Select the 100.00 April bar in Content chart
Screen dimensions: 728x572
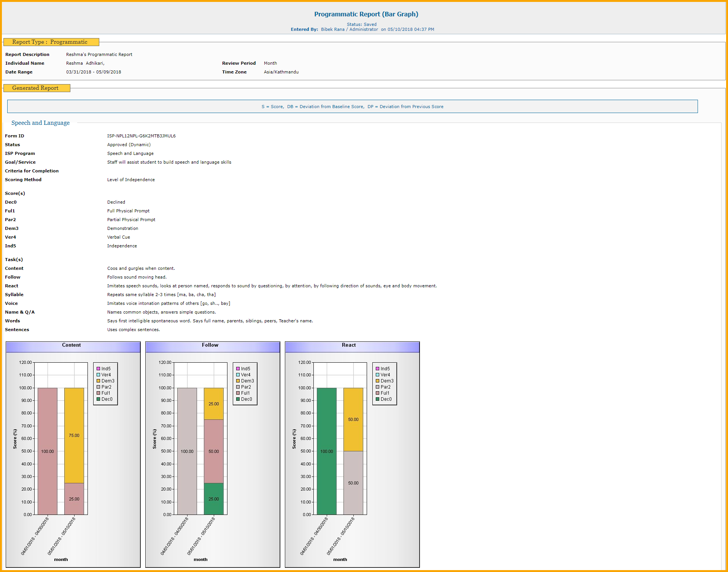click(x=48, y=451)
